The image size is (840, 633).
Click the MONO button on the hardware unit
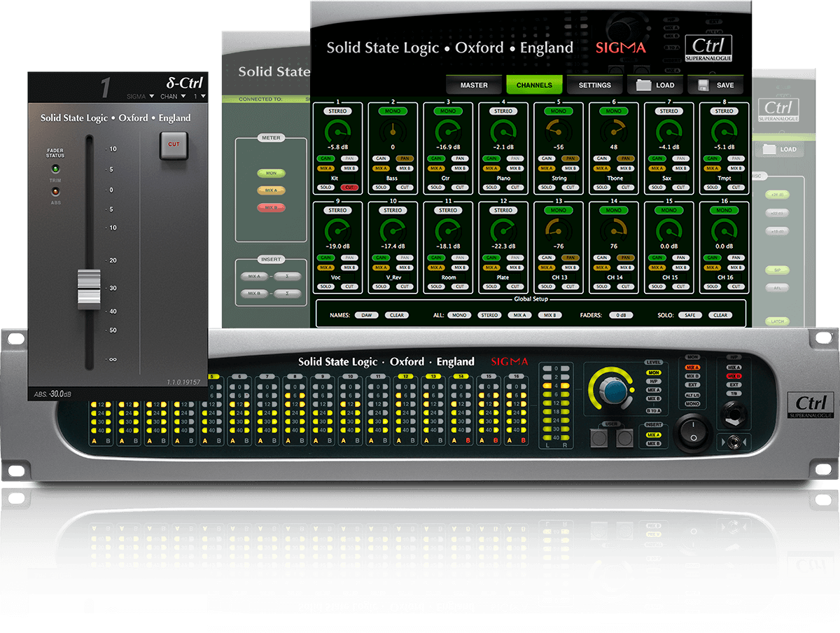(692, 404)
